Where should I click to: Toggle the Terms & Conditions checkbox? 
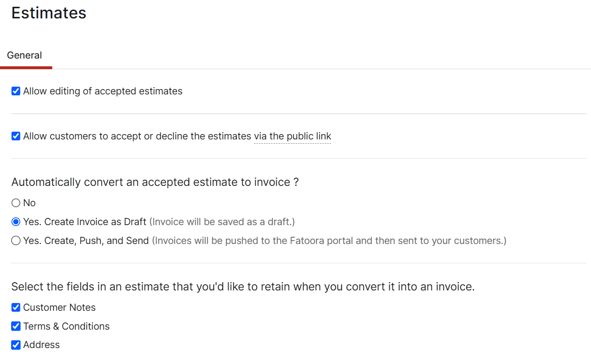[16, 326]
